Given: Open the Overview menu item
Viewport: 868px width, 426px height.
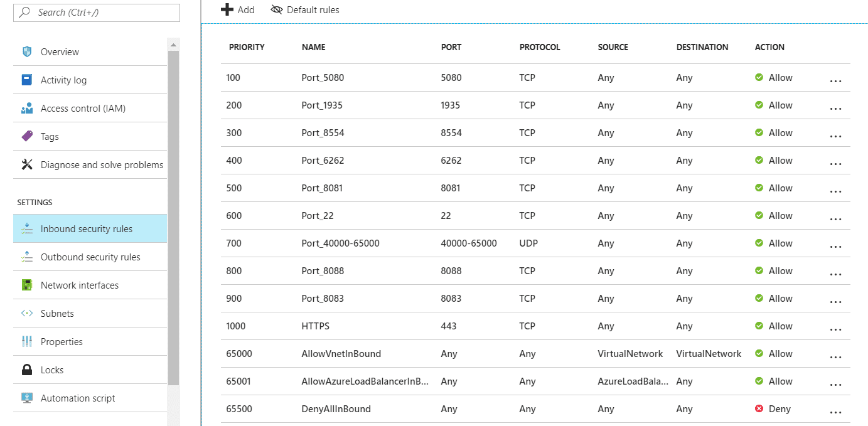Looking at the screenshot, I should point(90,51).
